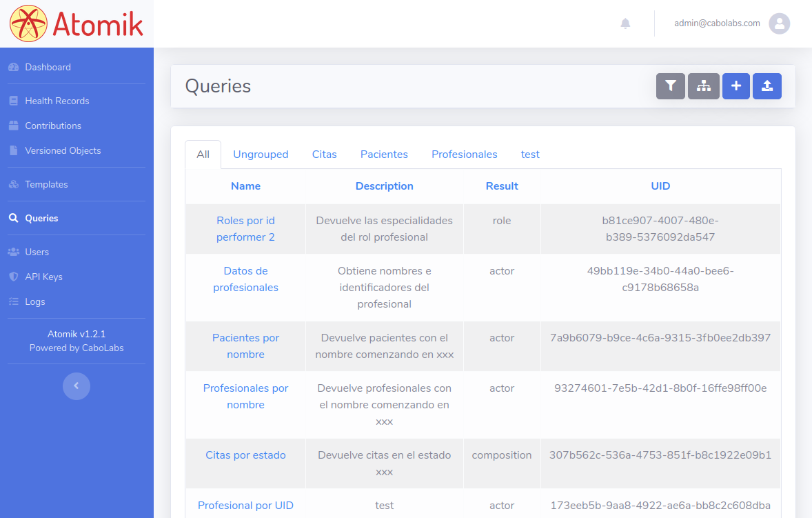The image size is (812, 518).
Task: Open Dashboard in the sidebar
Action: [48, 67]
